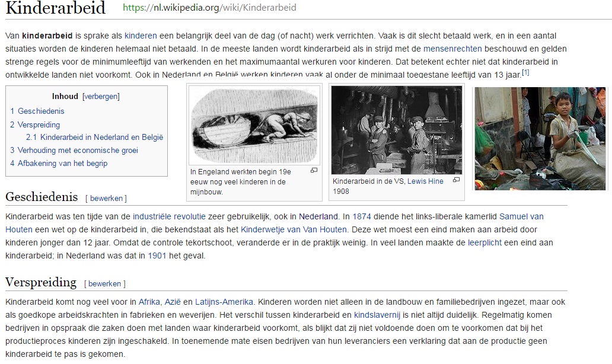Select Afbakening van het begrip in contents
Screen dimensions: 612x364
pos(62,163)
